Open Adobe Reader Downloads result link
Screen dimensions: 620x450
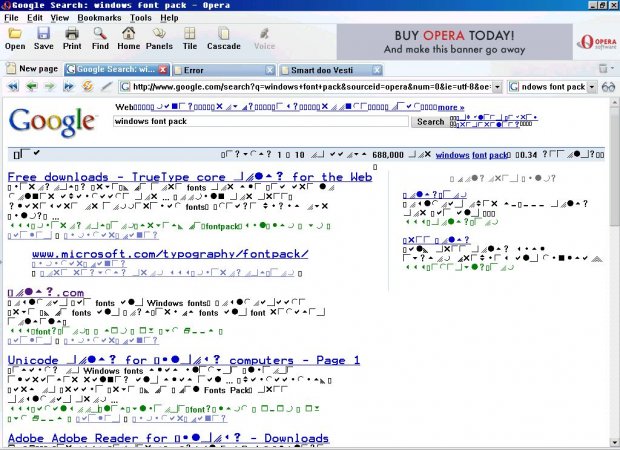tap(168, 438)
